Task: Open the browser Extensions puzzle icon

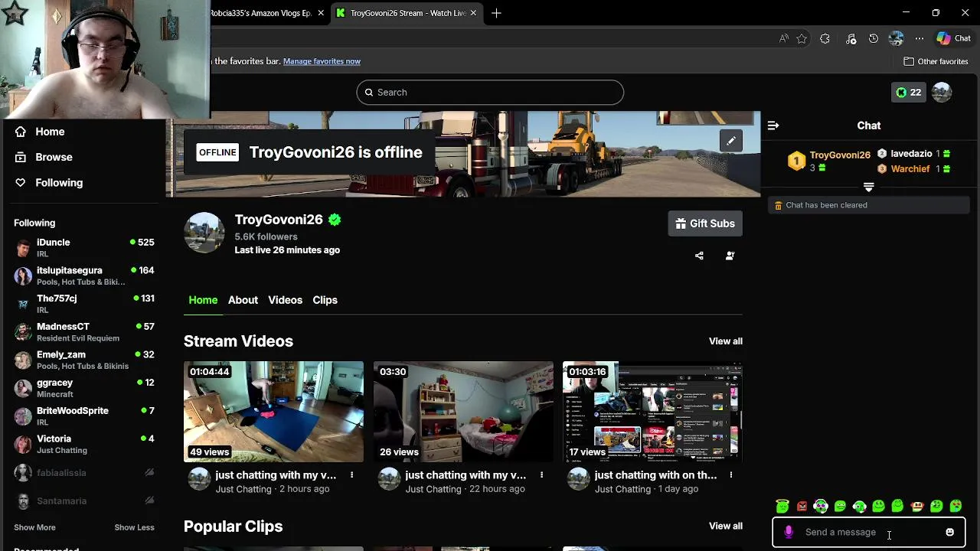Action: pos(825,38)
